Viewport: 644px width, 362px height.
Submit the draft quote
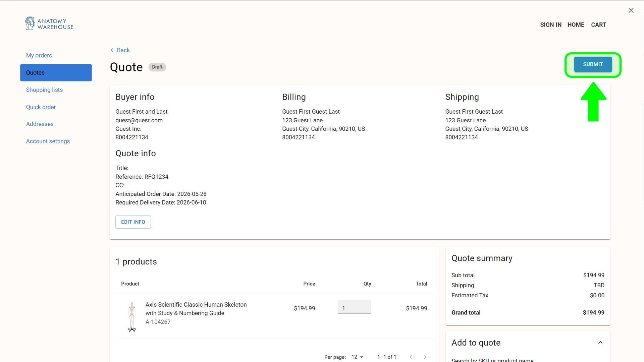click(x=593, y=64)
